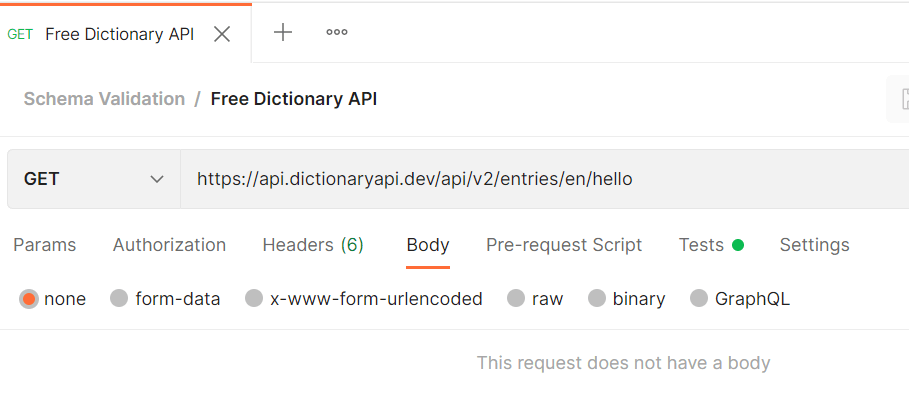Select the form-data body option
Viewport: 909px width, 410px height.
119,298
